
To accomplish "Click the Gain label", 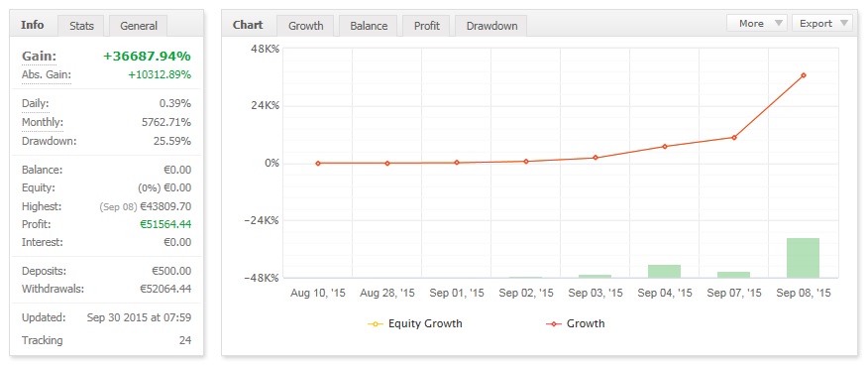I will 40,56.
